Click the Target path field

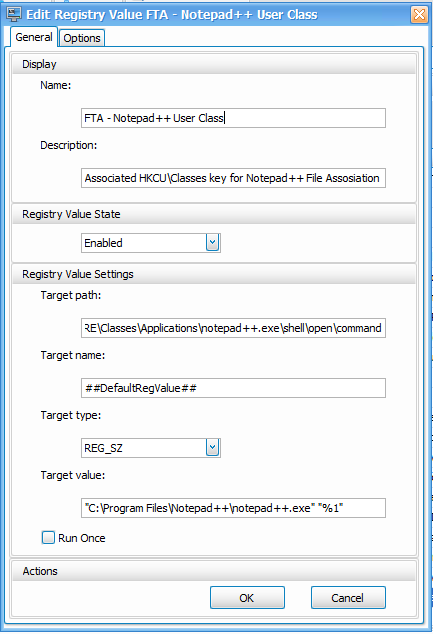point(233,328)
